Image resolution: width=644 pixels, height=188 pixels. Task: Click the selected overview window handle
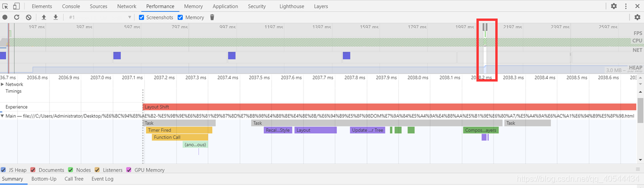click(485, 27)
